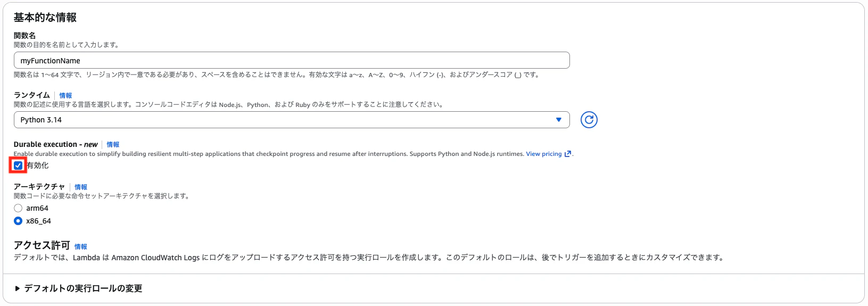
Task: Click the myFunctionName function name field
Action: click(x=292, y=60)
